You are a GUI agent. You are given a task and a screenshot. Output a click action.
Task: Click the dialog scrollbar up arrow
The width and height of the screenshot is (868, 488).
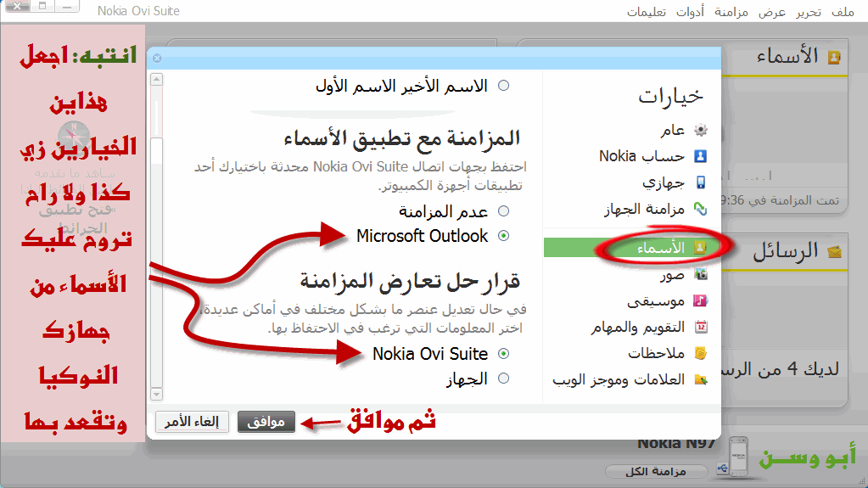pyautogui.click(x=157, y=80)
